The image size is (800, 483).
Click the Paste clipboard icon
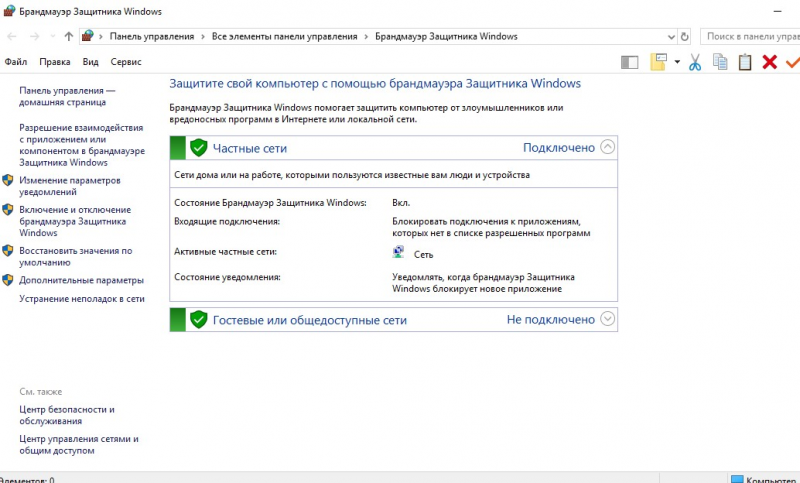click(745, 62)
